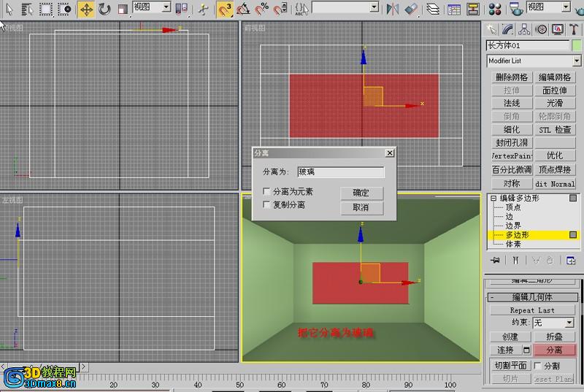Viewport: 584px width, 392px height.
Task: Open the Layer Manager
Action: point(433,9)
